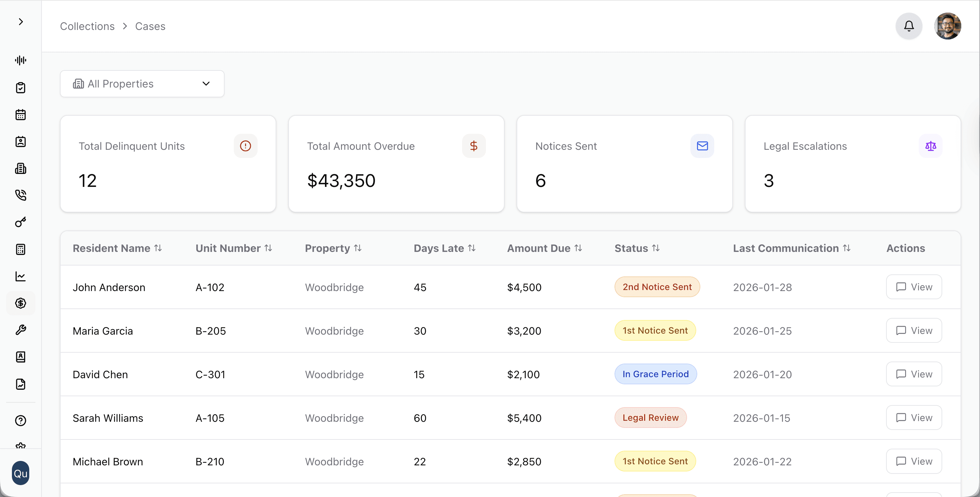Click View for Sarah Williams
The height and width of the screenshot is (497, 980).
[x=913, y=417]
